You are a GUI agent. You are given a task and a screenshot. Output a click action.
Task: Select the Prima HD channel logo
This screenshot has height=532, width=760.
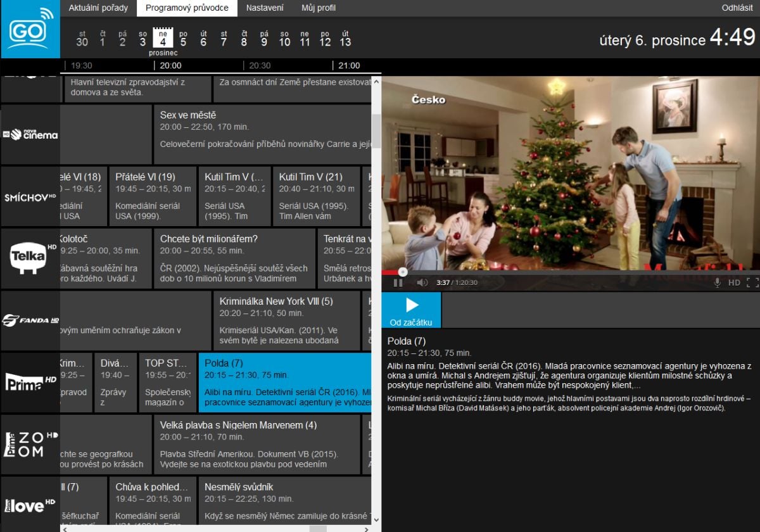click(x=30, y=383)
